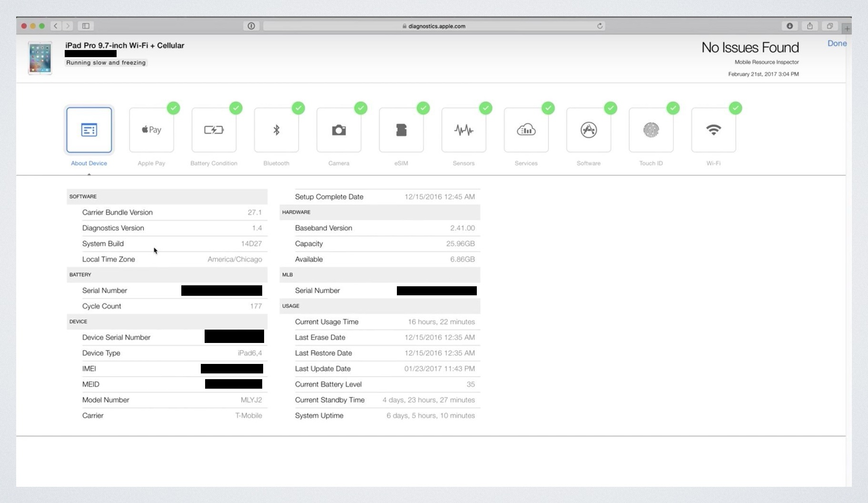This screenshot has width=868, height=503.
Task: Open a new Safari tab with plus
Action: click(847, 29)
